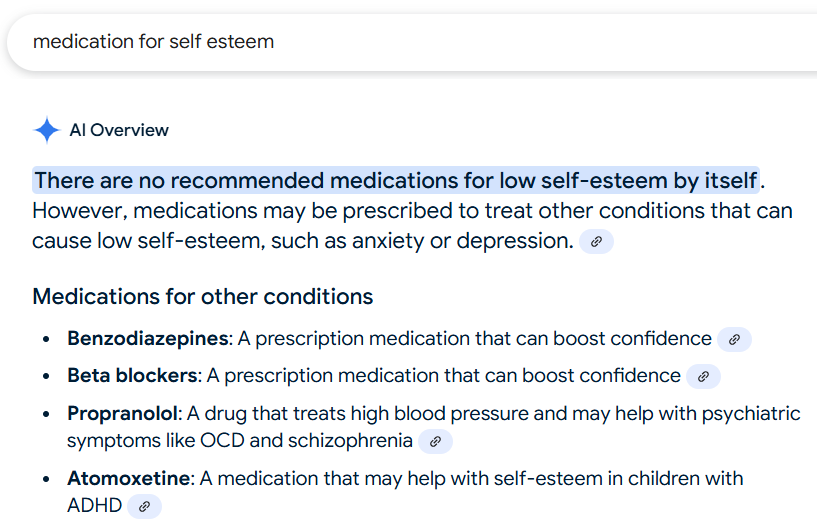This screenshot has height=520, width=817.
Task: Open the Propranolol source link icon
Action: (x=435, y=442)
